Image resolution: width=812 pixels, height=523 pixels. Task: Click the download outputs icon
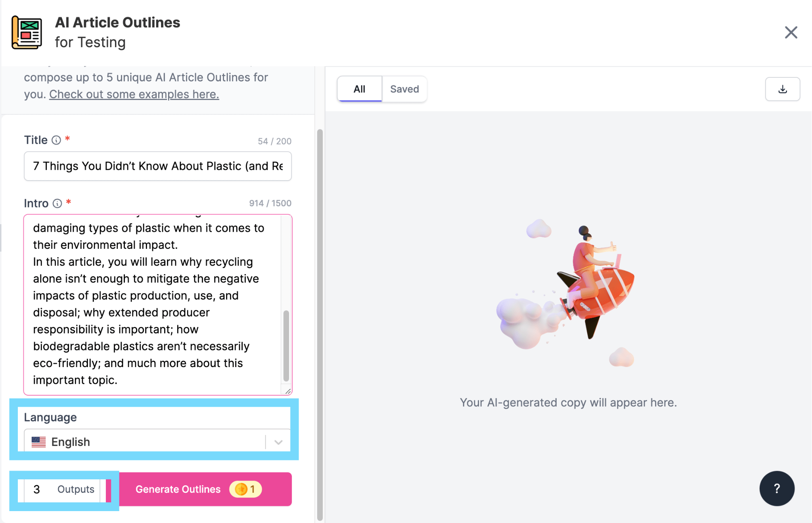(782, 89)
